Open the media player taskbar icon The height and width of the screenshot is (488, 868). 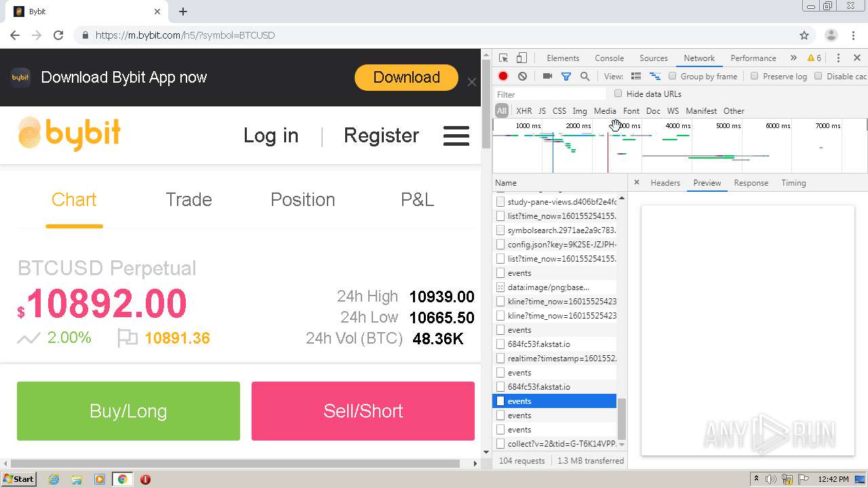(100, 479)
